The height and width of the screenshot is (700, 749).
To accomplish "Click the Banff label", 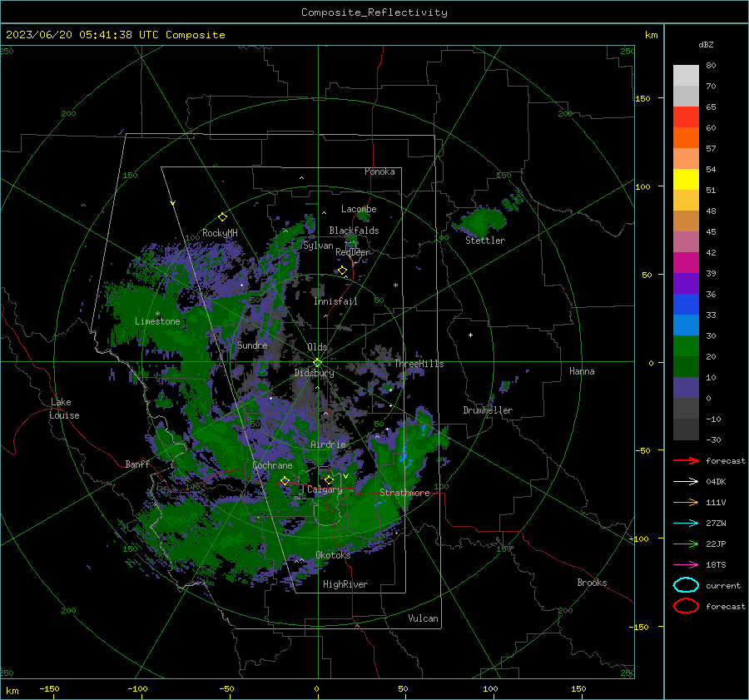I will pyautogui.click(x=137, y=464).
